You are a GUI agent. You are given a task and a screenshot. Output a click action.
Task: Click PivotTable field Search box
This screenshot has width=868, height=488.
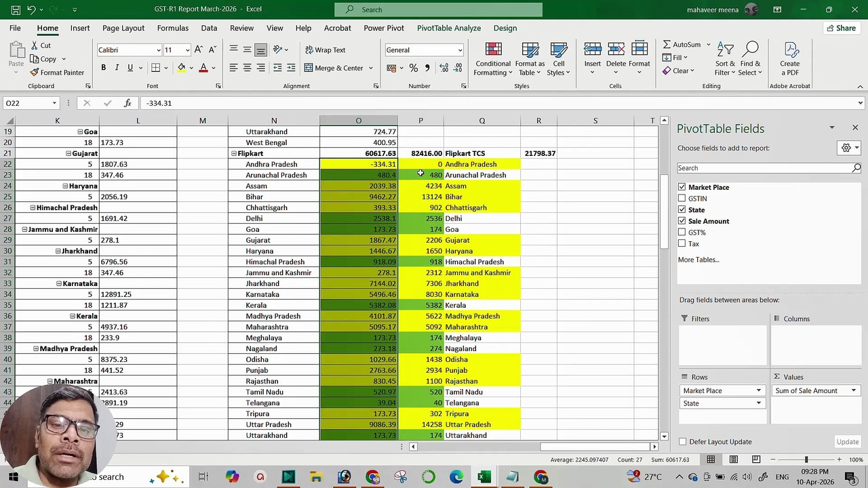coord(769,168)
